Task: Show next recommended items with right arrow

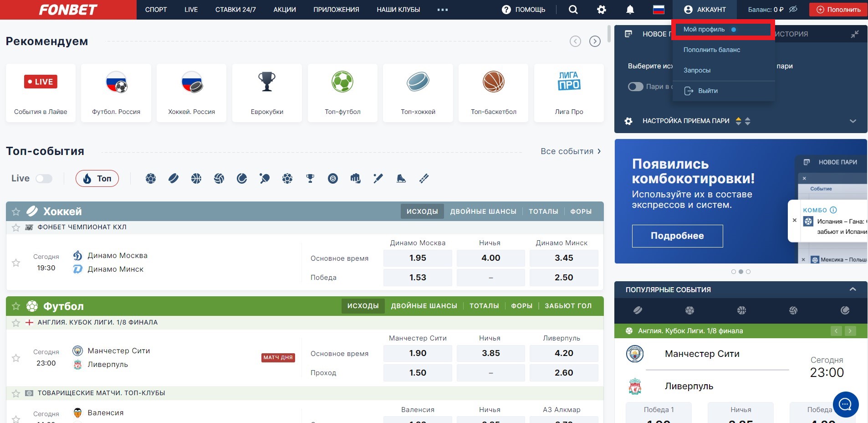Action: click(x=595, y=41)
